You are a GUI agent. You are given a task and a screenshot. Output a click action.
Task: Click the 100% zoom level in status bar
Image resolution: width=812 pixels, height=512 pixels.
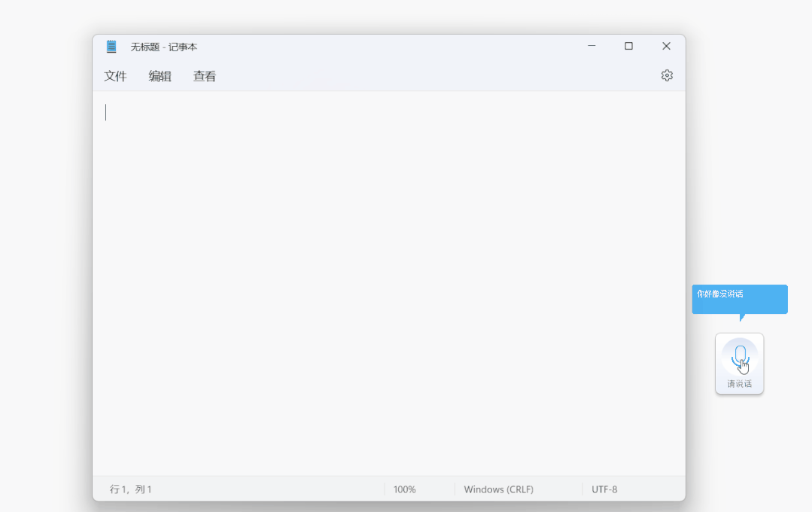[404, 489]
